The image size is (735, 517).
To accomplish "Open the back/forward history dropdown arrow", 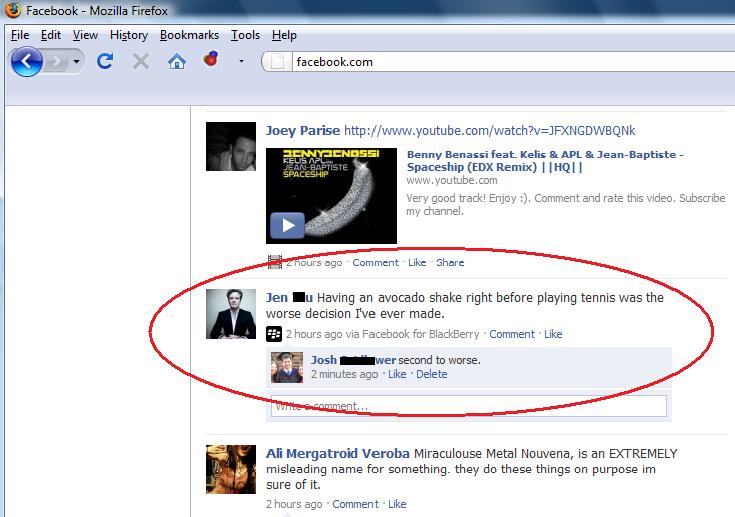I will (x=76, y=61).
